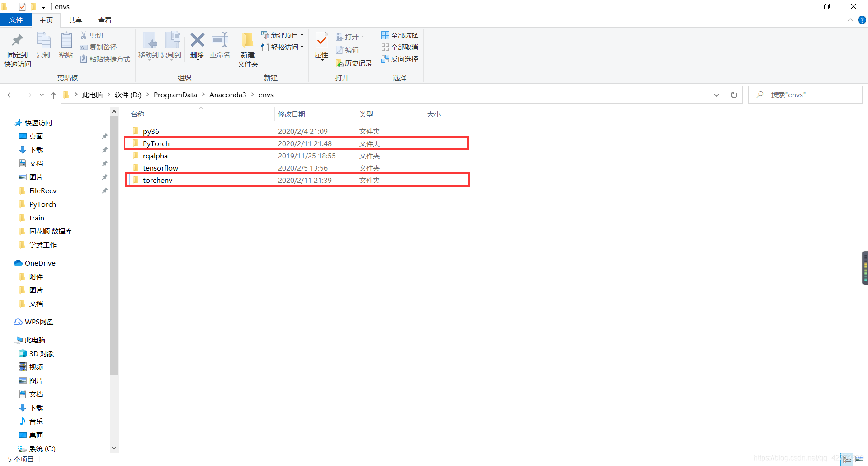Collapse the ribbon with the chevron
Screen dimensions: 868x466
coord(850,20)
